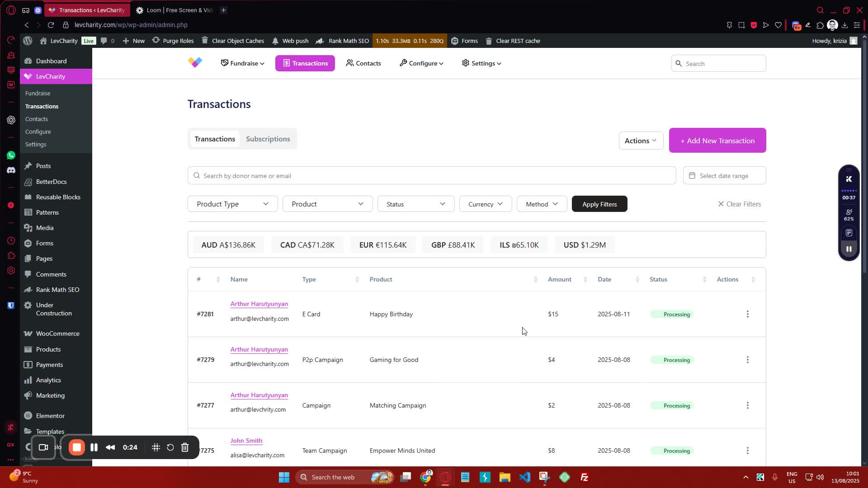Click Add New Transaction button
This screenshot has width=868, height=488.
tap(717, 141)
